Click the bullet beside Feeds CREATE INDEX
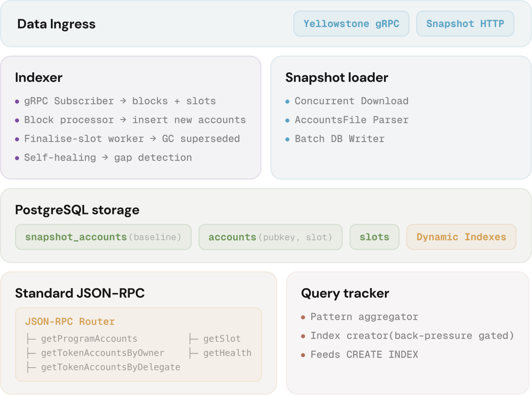532x395 pixels. 303,355
